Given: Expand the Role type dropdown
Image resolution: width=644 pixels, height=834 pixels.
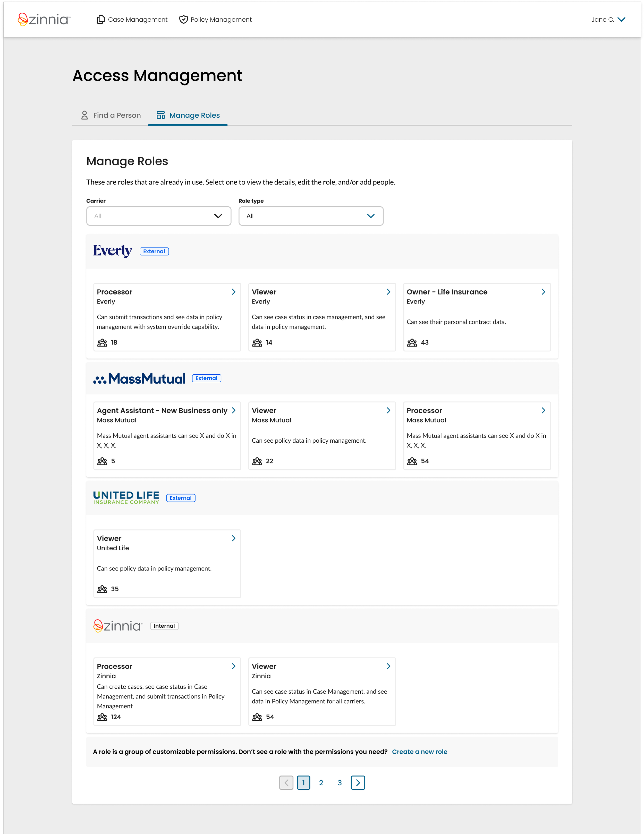Looking at the screenshot, I should coord(311,216).
